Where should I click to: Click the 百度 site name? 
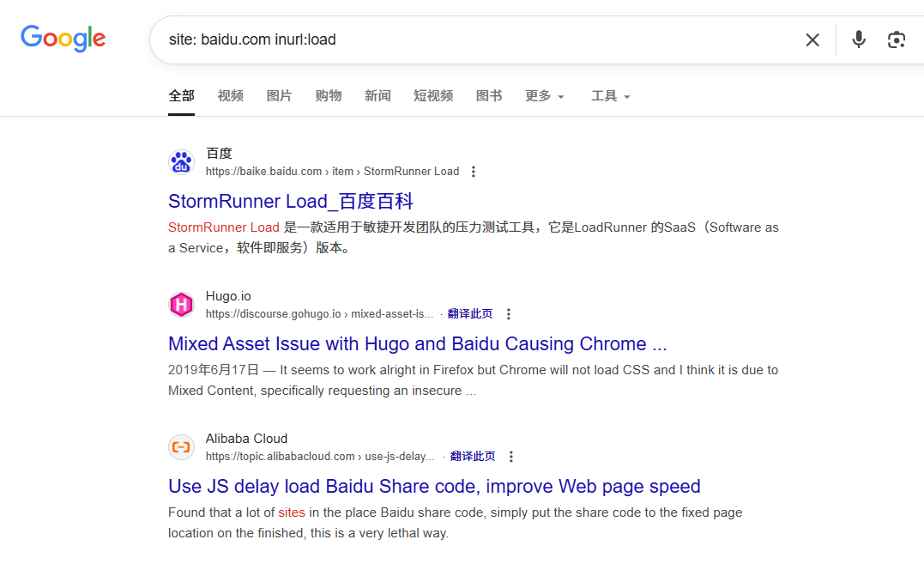point(220,154)
